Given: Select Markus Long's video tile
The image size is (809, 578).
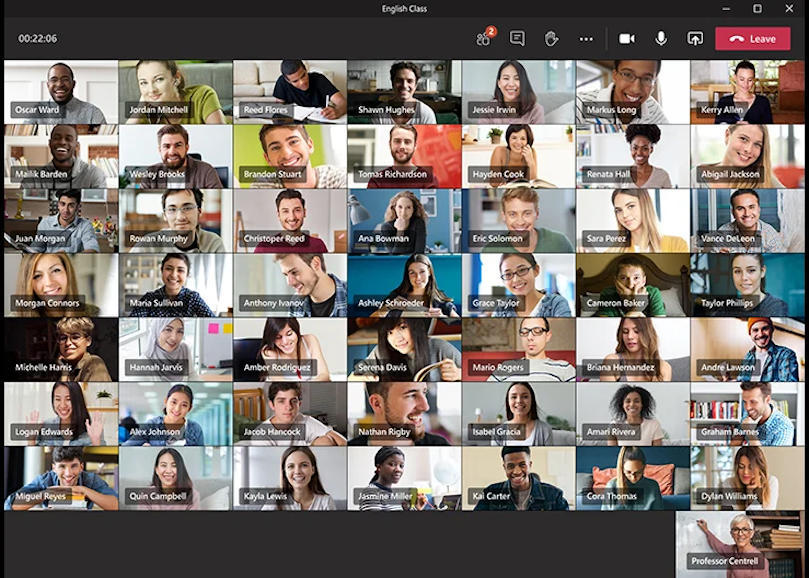Looking at the screenshot, I should click(633, 92).
